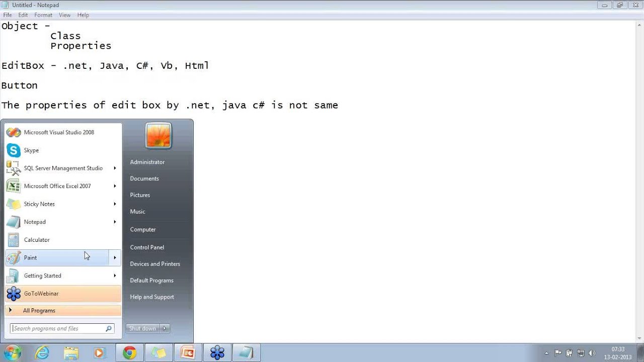Open Notepad Help menu

pyautogui.click(x=83, y=15)
